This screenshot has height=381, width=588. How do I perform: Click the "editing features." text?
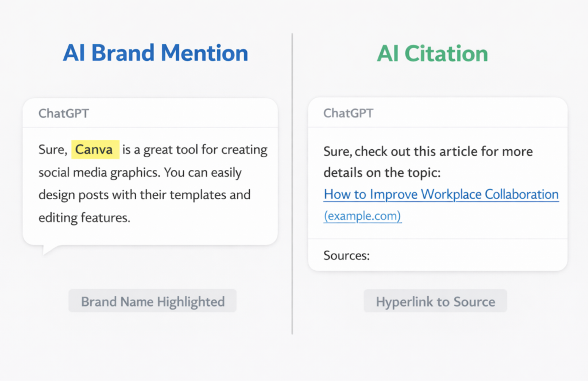click(x=84, y=217)
